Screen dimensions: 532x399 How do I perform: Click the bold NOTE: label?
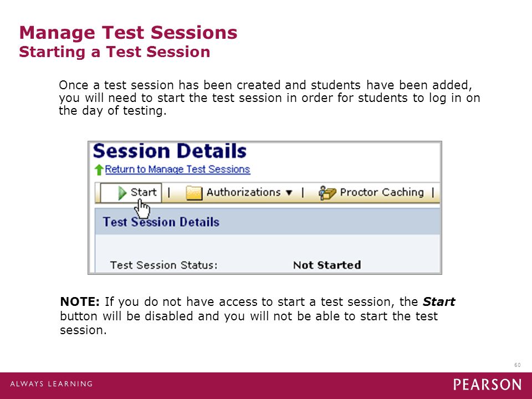pos(80,301)
